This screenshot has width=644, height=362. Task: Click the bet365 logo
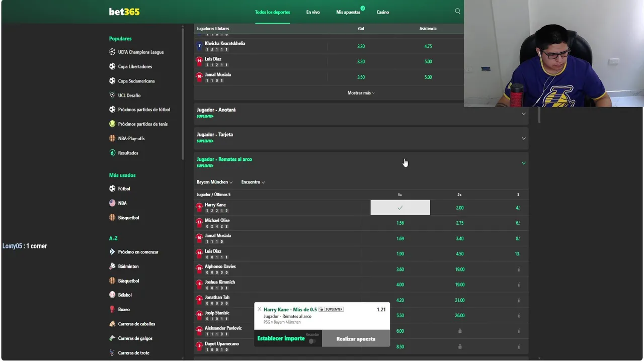pos(124,12)
